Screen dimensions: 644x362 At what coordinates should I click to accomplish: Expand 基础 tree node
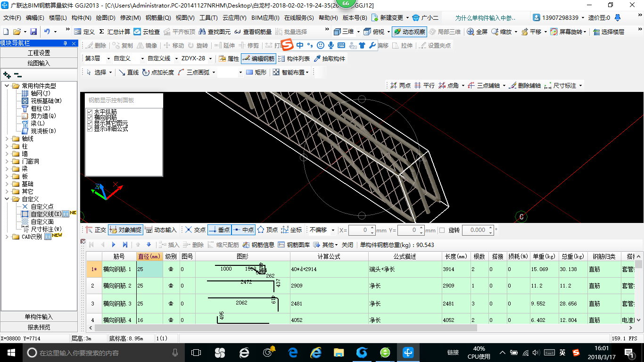click(7, 184)
